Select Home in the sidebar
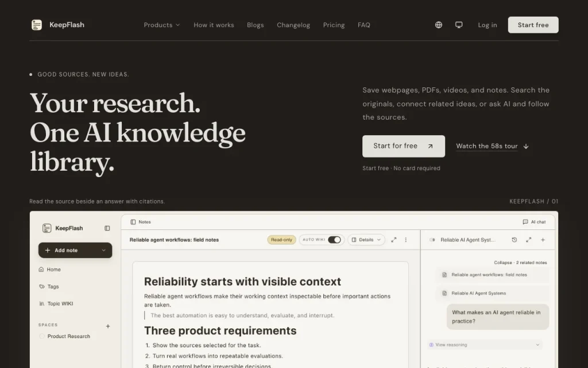The height and width of the screenshot is (368, 588). tap(53, 270)
